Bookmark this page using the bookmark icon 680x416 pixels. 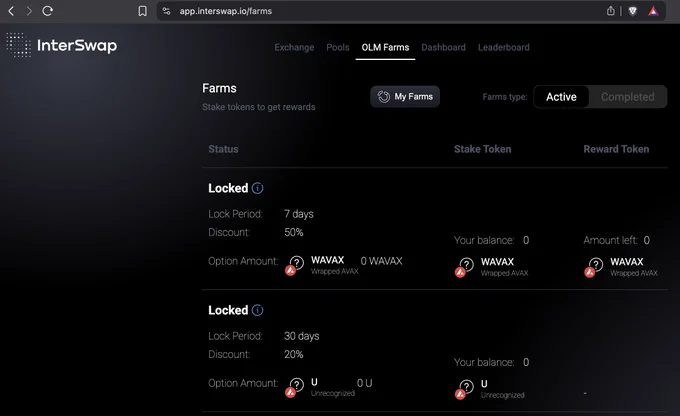click(142, 11)
